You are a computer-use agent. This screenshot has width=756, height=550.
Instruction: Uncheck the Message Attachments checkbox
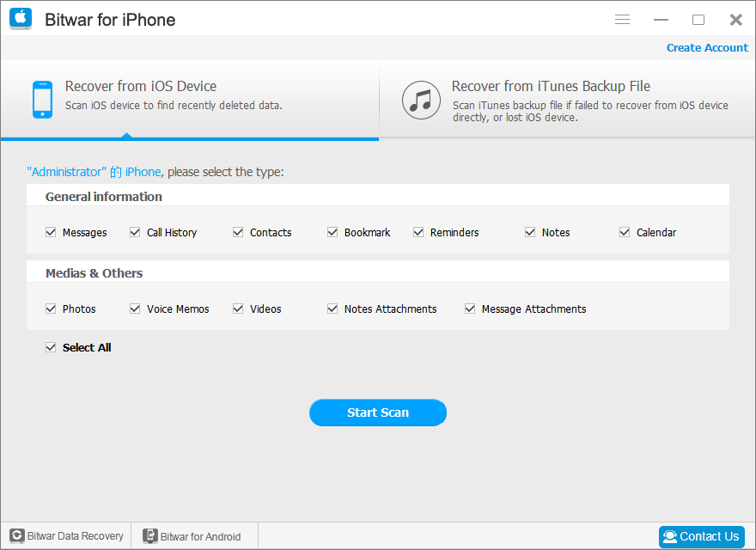[470, 309]
